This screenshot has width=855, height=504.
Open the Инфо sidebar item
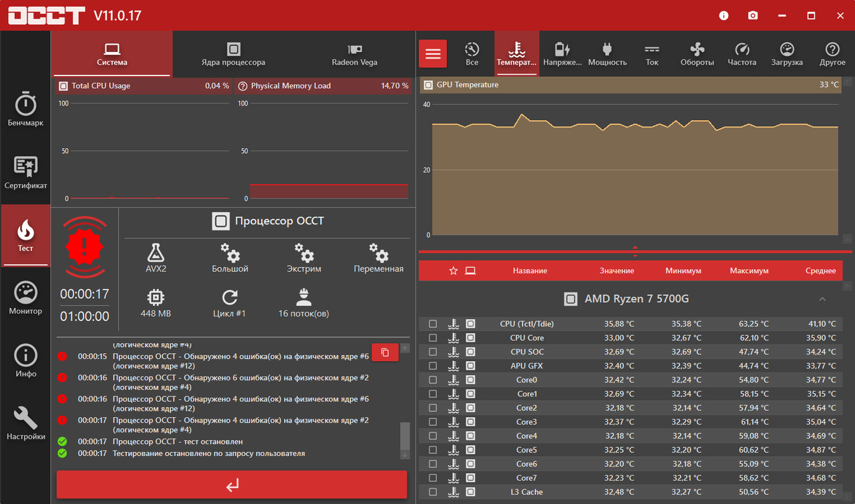[25, 361]
